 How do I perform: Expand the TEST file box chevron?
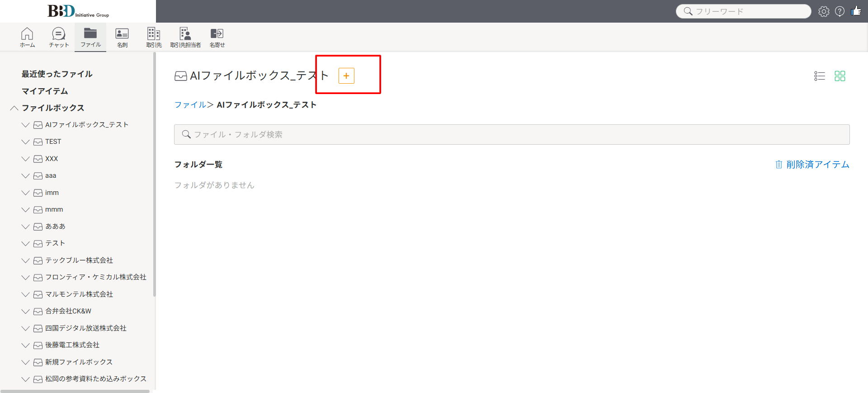[26, 142]
